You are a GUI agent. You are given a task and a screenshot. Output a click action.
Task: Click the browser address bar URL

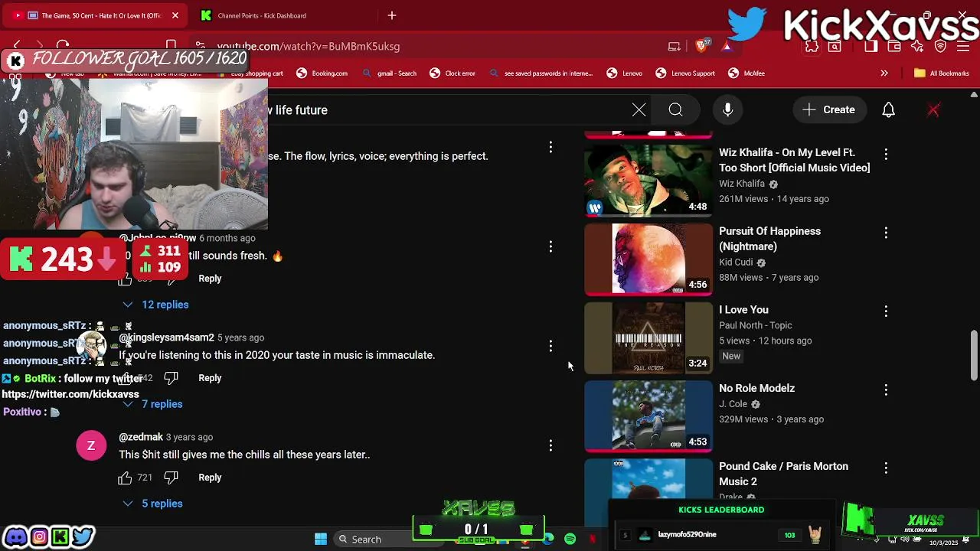tap(308, 47)
